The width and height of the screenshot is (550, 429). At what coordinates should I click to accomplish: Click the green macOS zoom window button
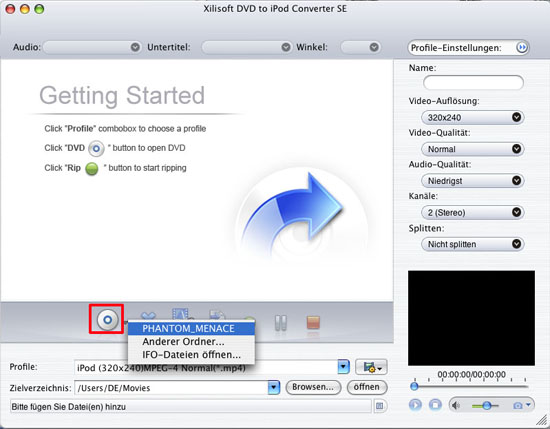(x=39, y=9)
